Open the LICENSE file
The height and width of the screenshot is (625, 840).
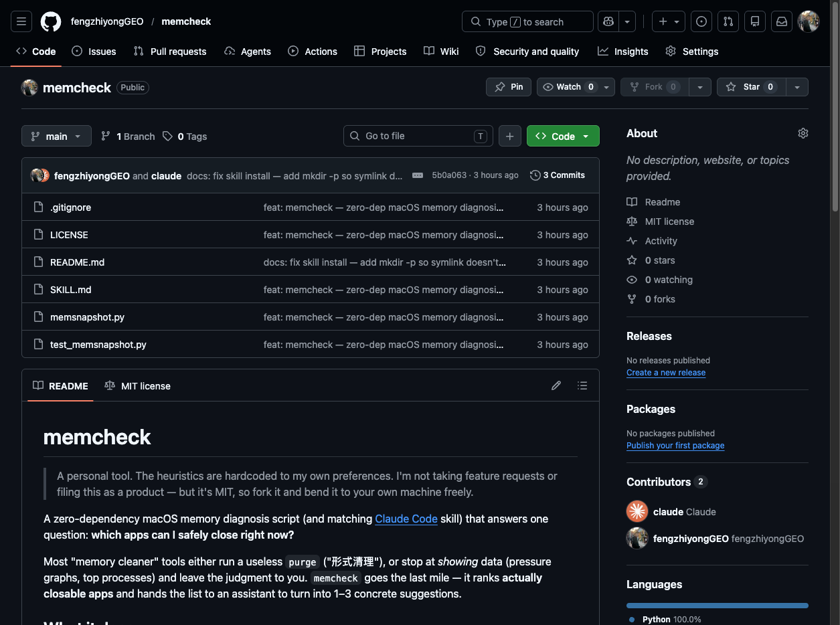pyautogui.click(x=69, y=235)
